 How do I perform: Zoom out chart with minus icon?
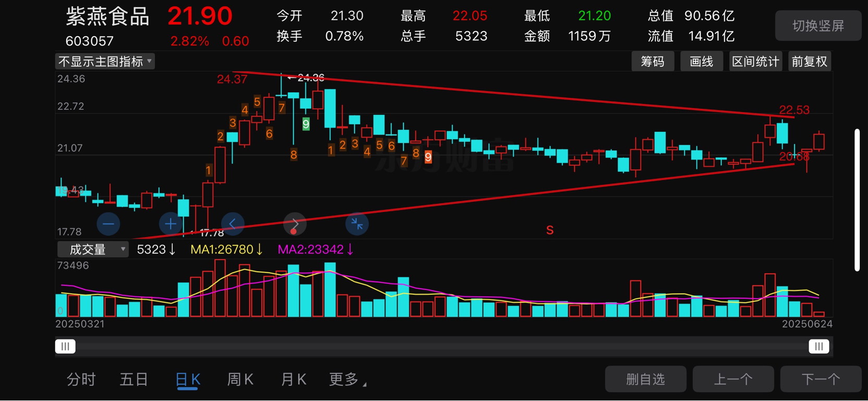(108, 224)
